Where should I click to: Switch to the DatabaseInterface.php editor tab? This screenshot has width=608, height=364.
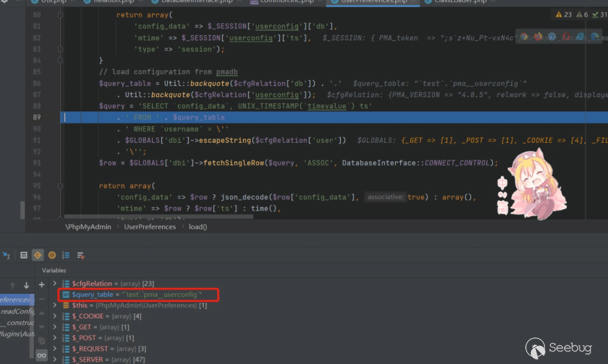click(195, 2)
